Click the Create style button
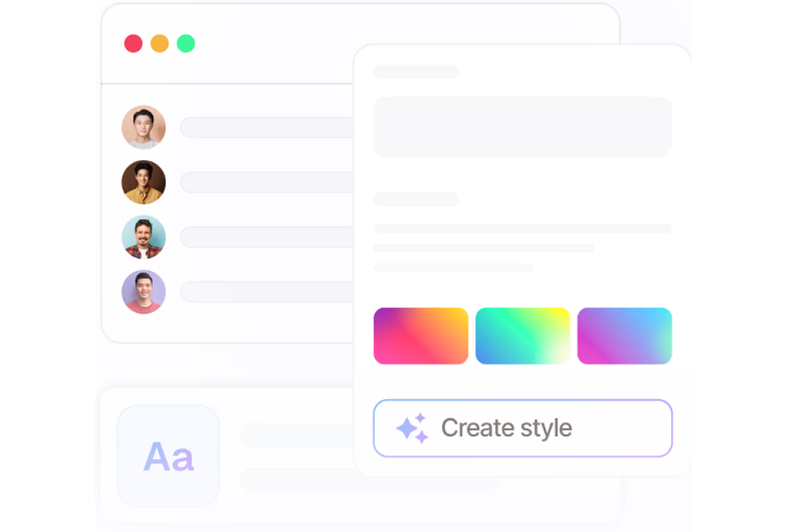Screen dimensions: 787x532 click(523, 428)
